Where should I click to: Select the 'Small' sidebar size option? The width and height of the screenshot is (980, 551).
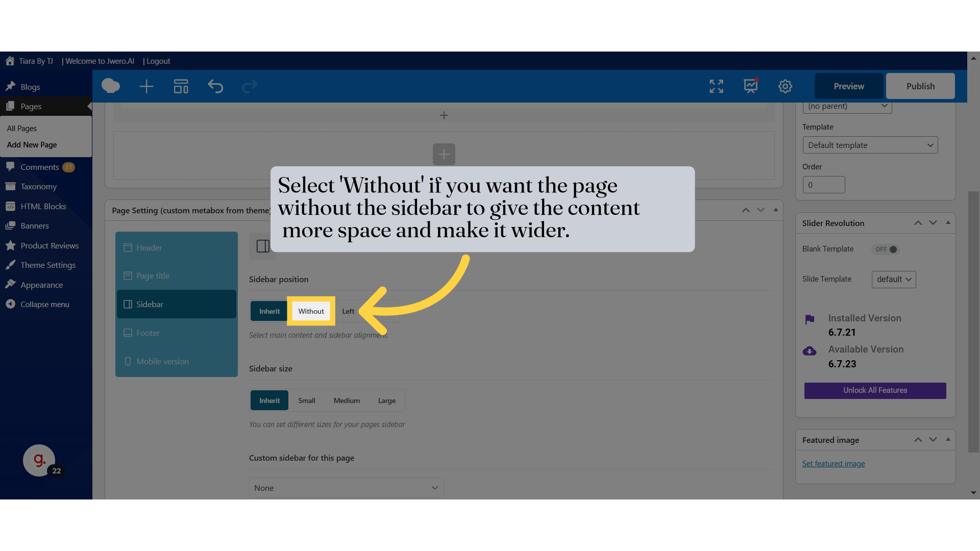pyautogui.click(x=307, y=400)
